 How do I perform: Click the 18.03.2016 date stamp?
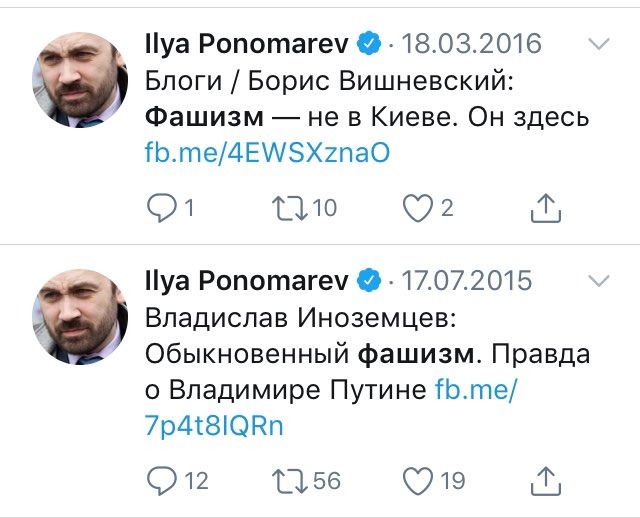[471, 43]
